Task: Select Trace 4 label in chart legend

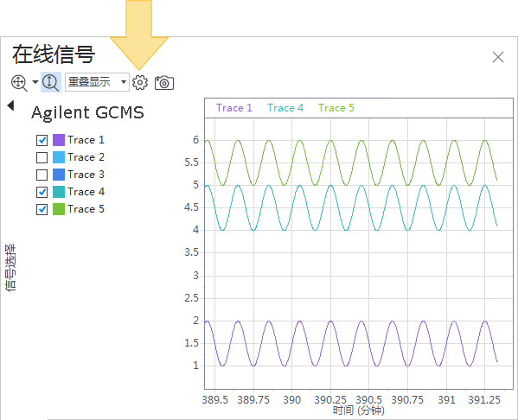Action: [x=285, y=108]
